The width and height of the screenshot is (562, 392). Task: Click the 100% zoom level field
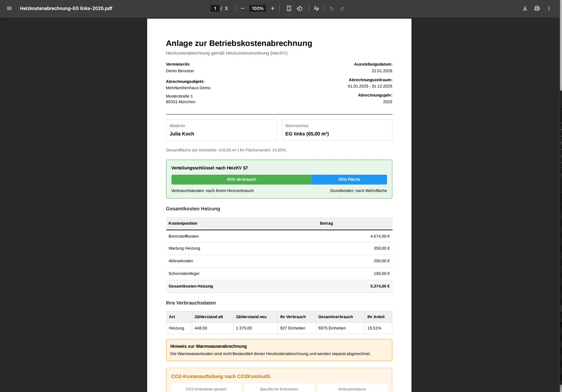click(x=258, y=8)
